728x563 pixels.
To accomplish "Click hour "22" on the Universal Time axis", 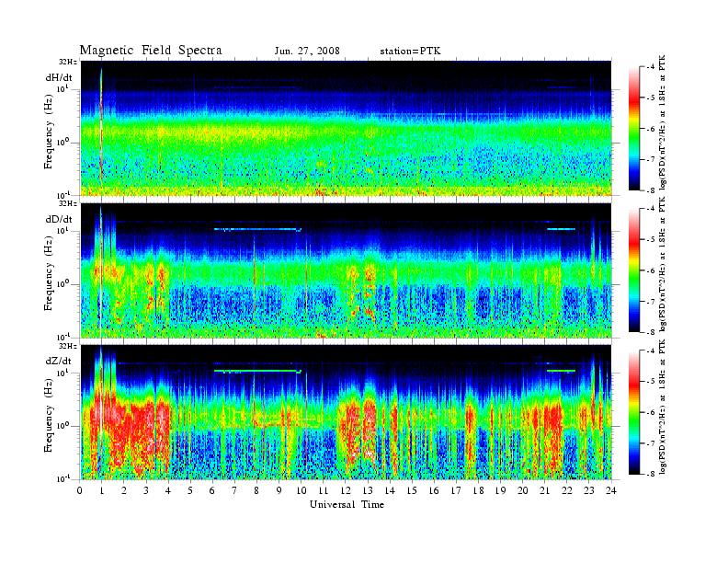I will 566,491.
